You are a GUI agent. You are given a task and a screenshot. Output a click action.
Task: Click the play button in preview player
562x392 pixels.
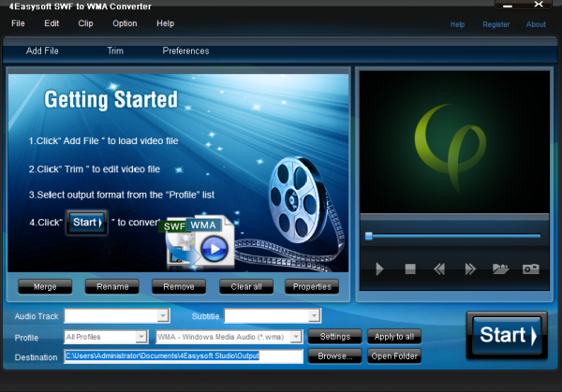(379, 269)
